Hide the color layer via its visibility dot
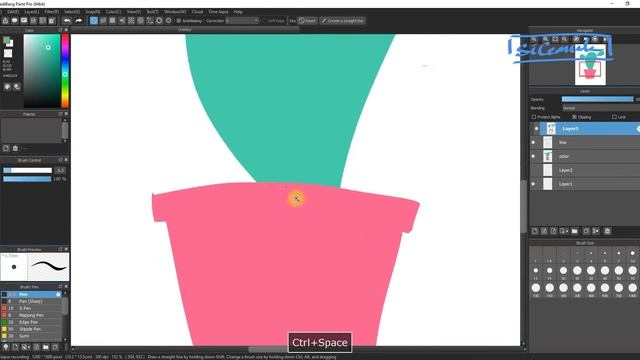Image resolution: width=640 pixels, height=360 pixels. point(533,156)
